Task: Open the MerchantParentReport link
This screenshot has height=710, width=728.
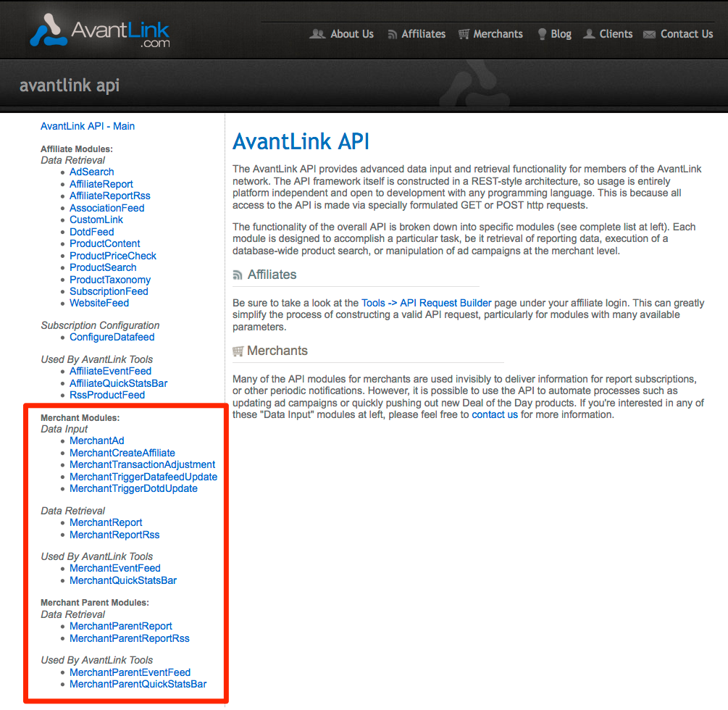Action: click(121, 627)
